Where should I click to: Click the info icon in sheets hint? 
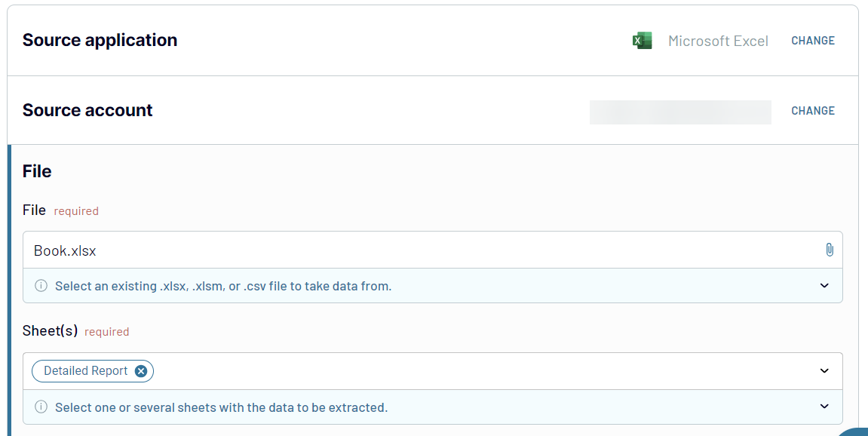(41, 407)
